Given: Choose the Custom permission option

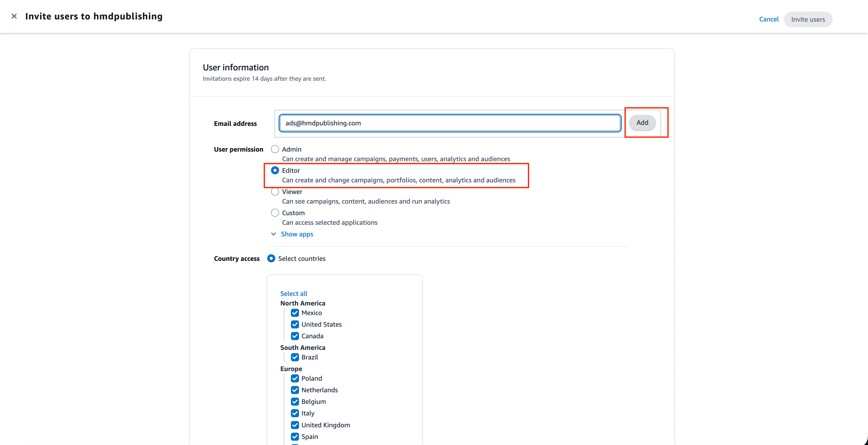Looking at the screenshot, I should (x=275, y=213).
